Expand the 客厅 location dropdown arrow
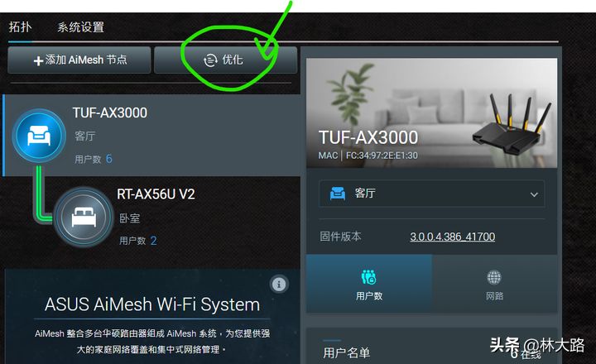 [x=534, y=194]
